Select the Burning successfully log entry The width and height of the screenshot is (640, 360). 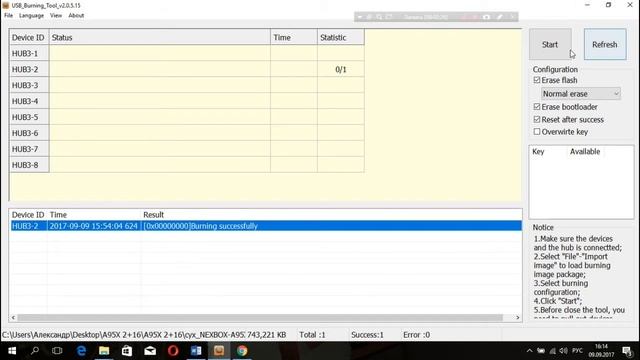pos(266,226)
